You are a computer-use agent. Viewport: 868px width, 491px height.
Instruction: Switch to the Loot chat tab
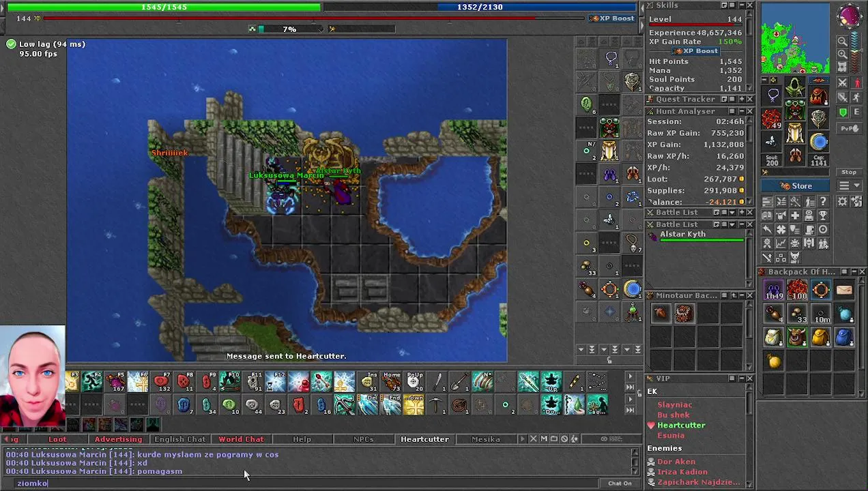[57, 439]
